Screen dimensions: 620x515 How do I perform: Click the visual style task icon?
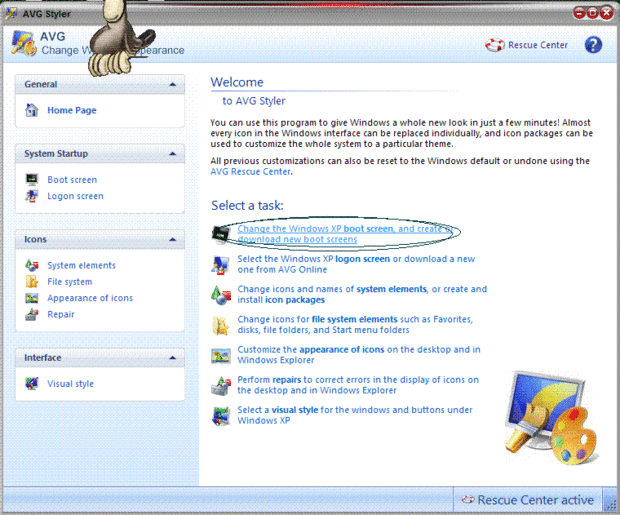(x=221, y=416)
